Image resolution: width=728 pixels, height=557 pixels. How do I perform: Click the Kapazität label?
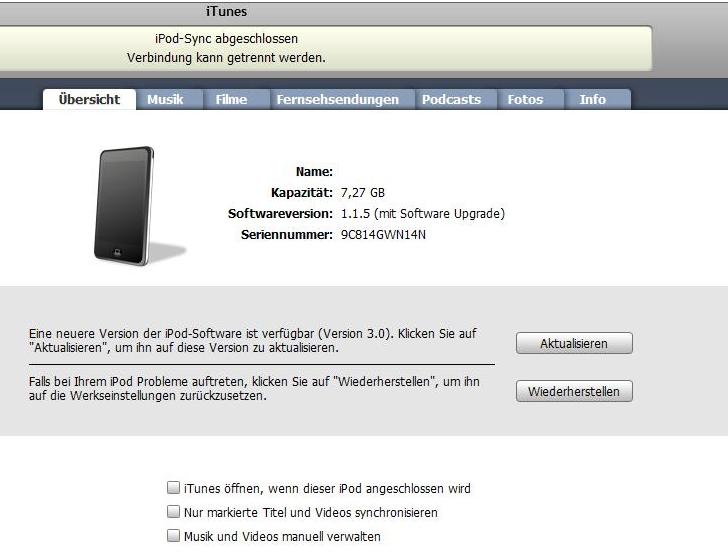[x=302, y=193]
